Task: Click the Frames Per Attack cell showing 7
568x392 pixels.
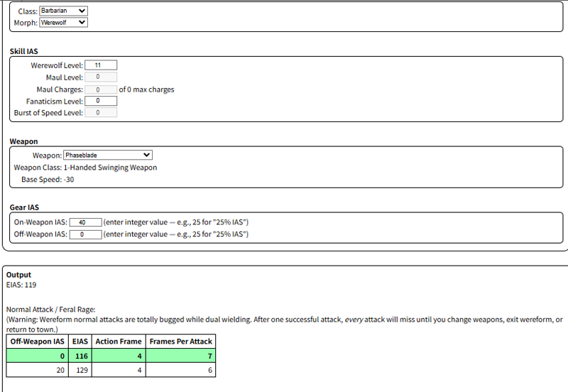Action: (x=181, y=356)
